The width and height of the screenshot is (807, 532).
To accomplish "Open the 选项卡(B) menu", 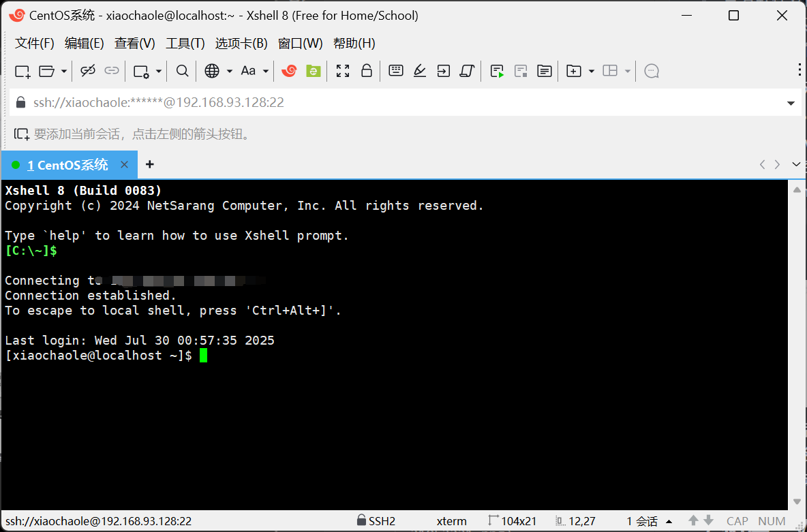I will coord(241,43).
